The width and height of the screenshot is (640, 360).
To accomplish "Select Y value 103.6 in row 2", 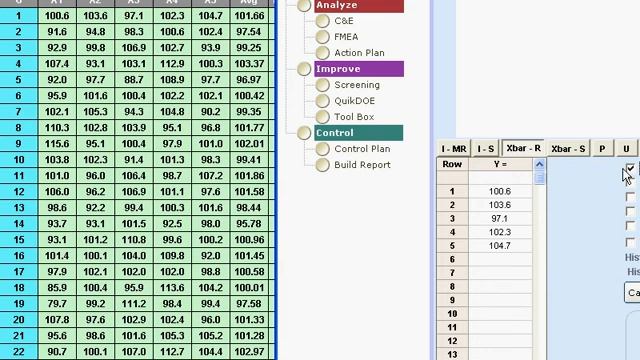I will (x=500, y=205).
